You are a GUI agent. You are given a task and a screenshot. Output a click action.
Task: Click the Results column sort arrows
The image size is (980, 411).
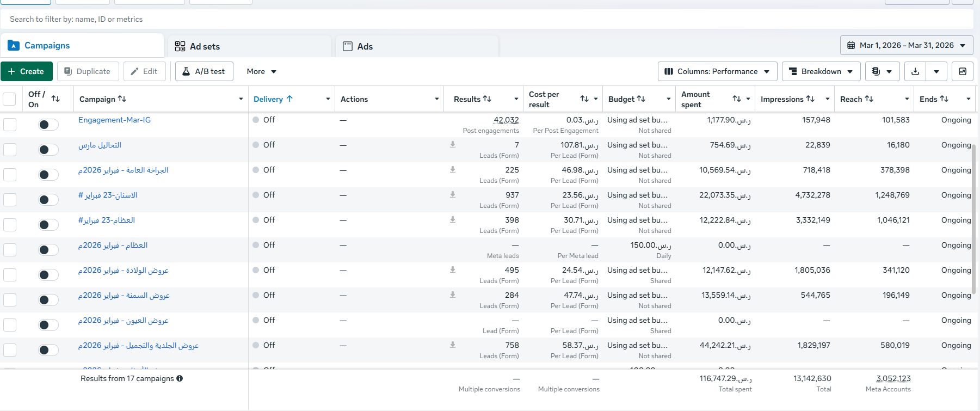click(487, 99)
